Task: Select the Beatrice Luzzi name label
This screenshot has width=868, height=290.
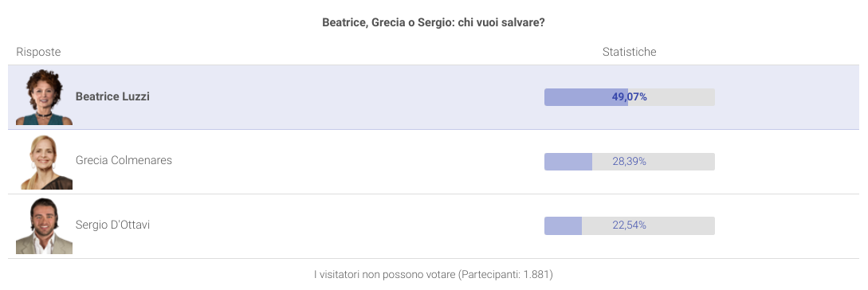Action: tap(112, 96)
